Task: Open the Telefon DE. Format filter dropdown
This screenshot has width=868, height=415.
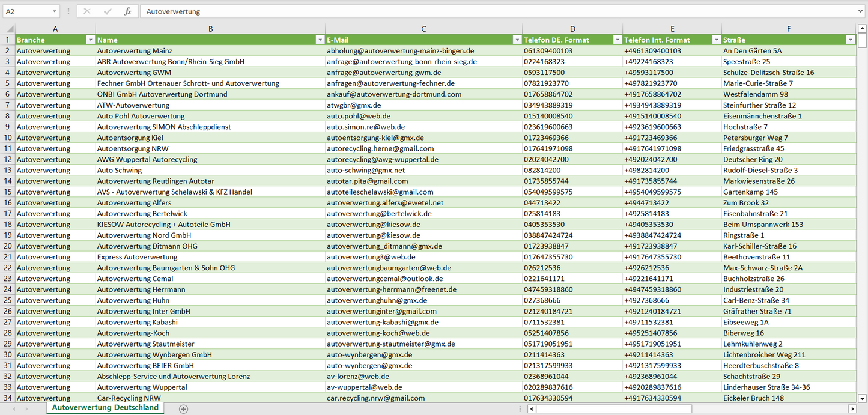Action: tap(617, 40)
